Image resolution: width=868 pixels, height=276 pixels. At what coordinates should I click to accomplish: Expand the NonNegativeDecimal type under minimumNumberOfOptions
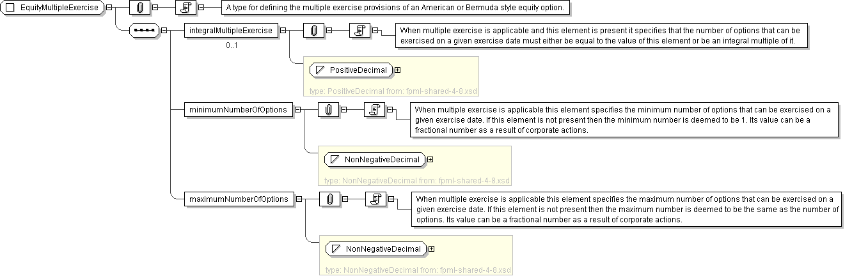[430, 159]
